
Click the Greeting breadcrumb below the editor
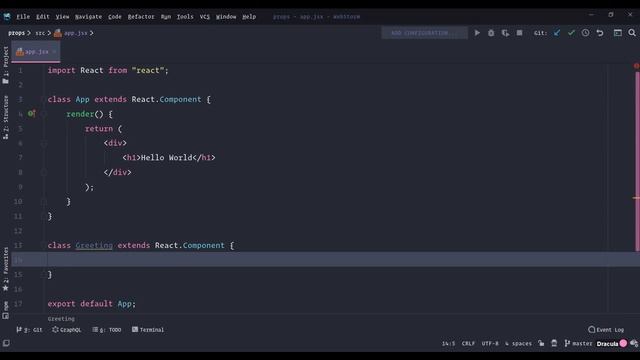61,319
